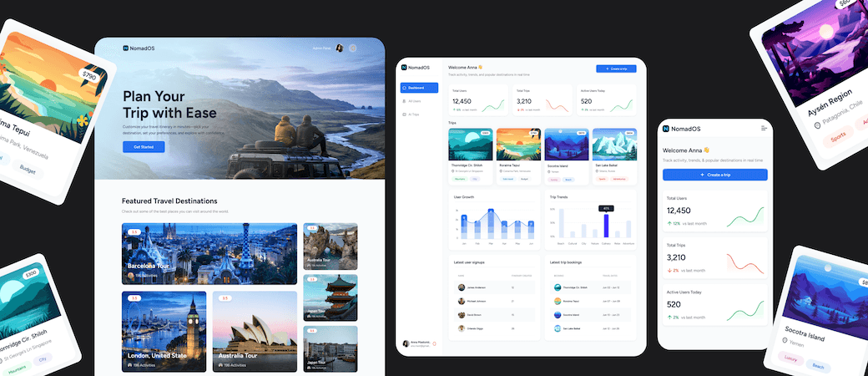
Task: Select Dashboard in the sidebar menu
Action: [x=419, y=88]
